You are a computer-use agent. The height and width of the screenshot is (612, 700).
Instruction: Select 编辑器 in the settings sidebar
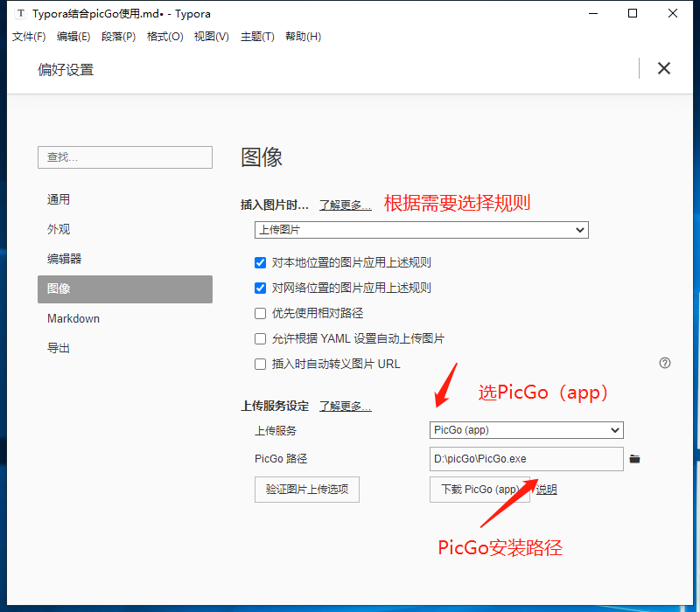pos(125,259)
